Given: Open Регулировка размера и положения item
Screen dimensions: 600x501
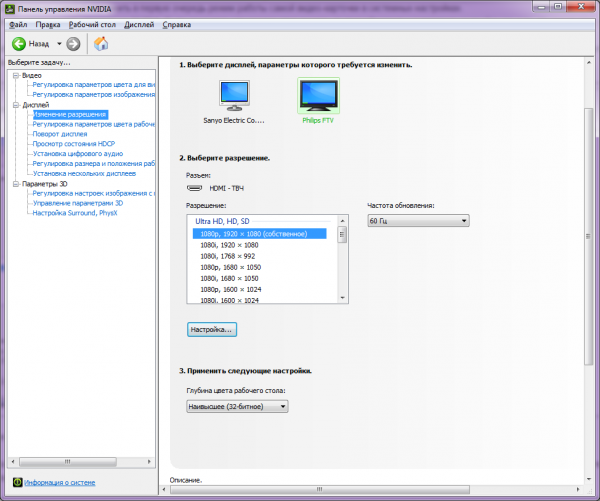Looking at the screenshot, I should 94,164.
